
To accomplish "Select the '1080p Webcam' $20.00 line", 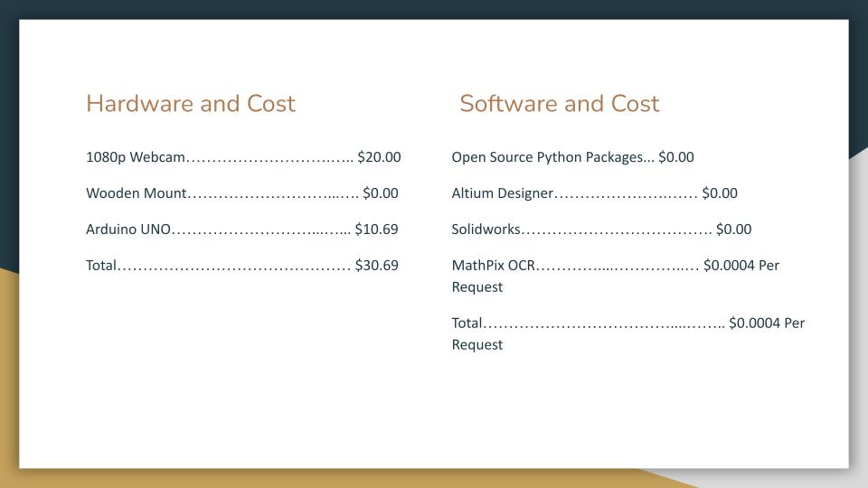I will click(x=243, y=157).
